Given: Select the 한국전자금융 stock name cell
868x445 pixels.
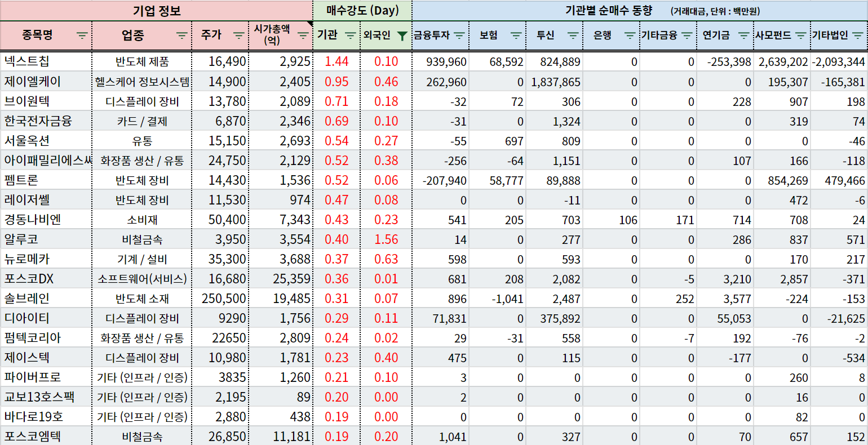Looking at the screenshot, I should pos(46,121).
